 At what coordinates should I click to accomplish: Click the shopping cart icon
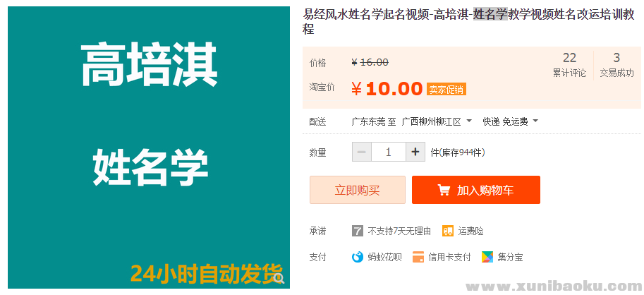point(444,190)
